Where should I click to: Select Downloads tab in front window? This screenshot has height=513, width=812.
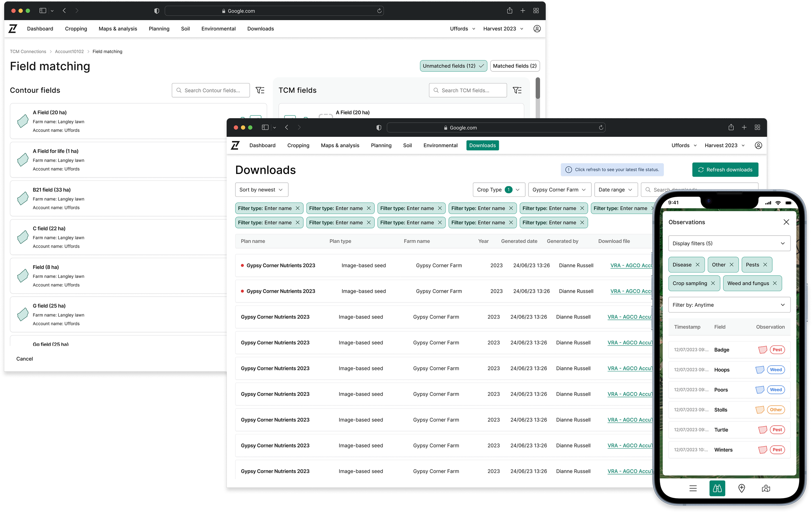tap(482, 145)
